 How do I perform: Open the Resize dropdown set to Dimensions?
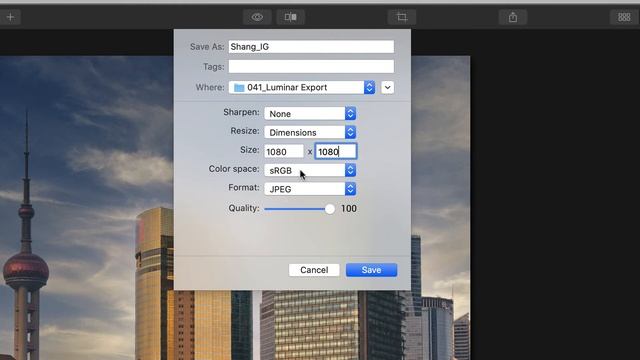(310, 132)
